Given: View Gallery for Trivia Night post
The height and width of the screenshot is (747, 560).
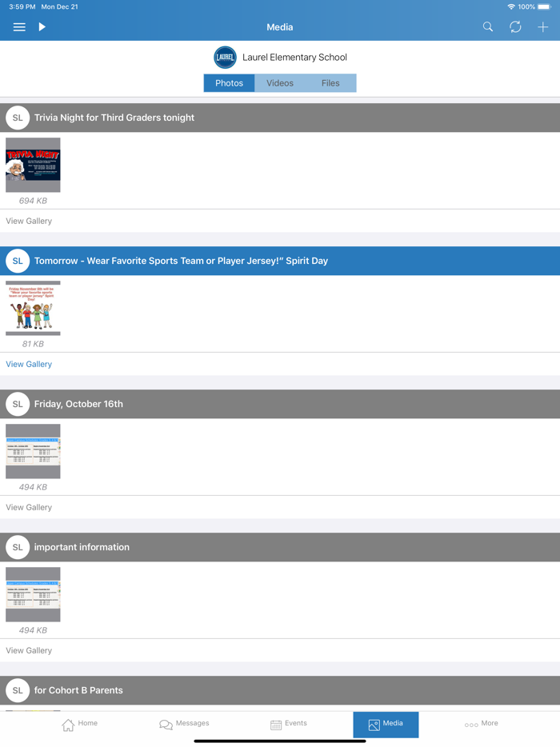Looking at the screenshot, I should [29, 221].
